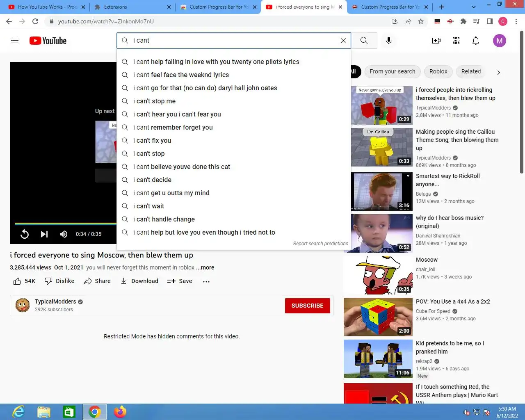Open the purple M account avatar
This screenshot has height=420, width=525.
tap(499, 41)
